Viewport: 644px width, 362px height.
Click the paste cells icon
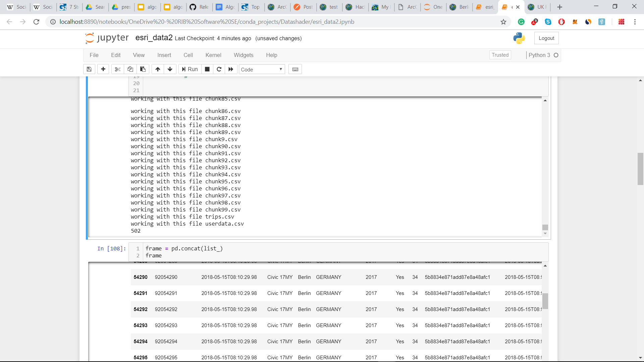point(143,69)
